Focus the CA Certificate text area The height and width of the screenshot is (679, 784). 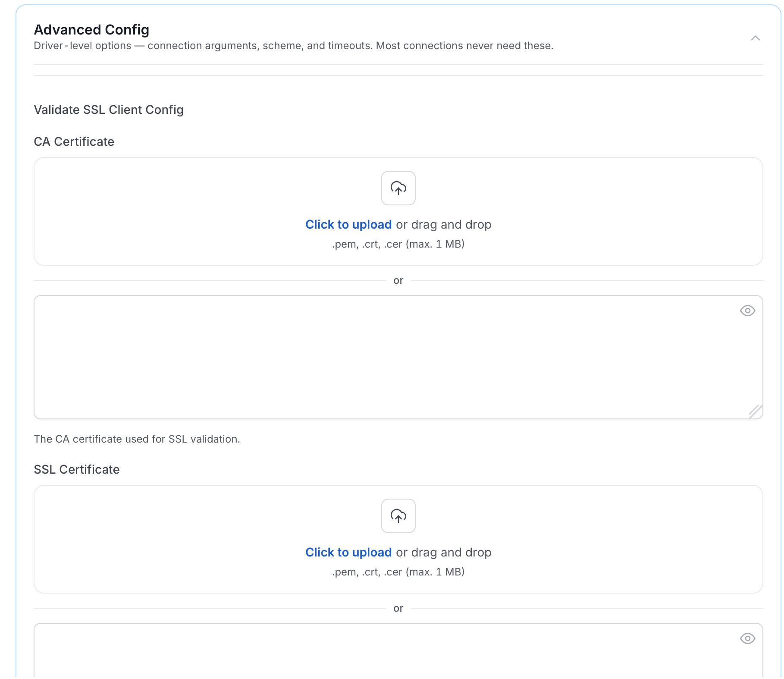pos(398,357)
